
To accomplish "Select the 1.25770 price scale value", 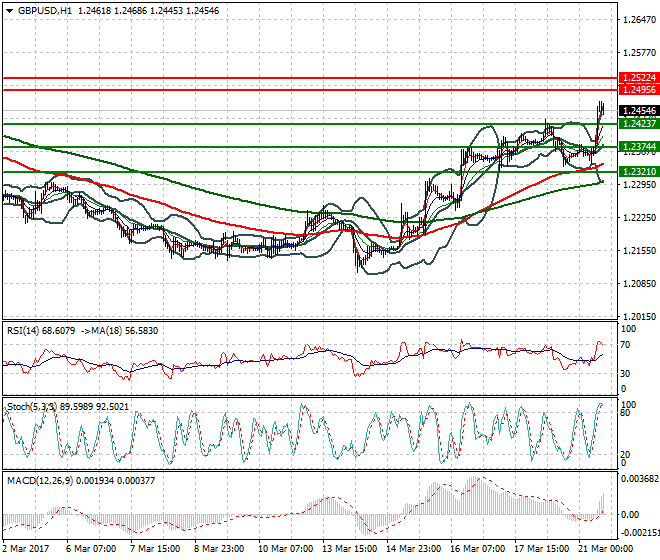I will 639,53.
